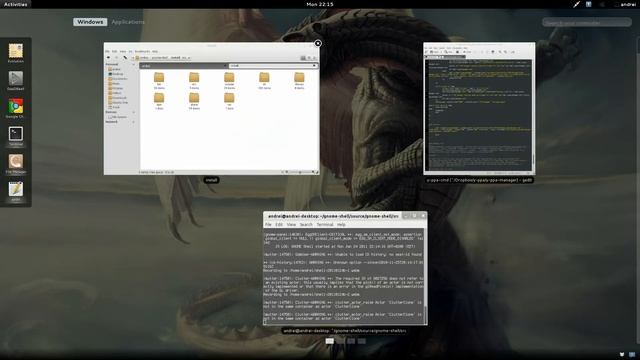Select Documents in file manager sidebar

(x=118, y=79)
